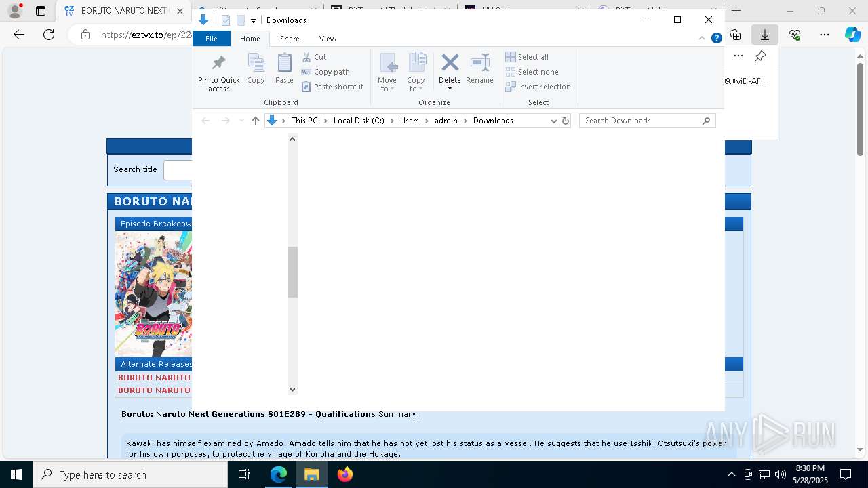Open Edge Settings and more menu
This screenshot has height=488, width=868.
[825, 35]
